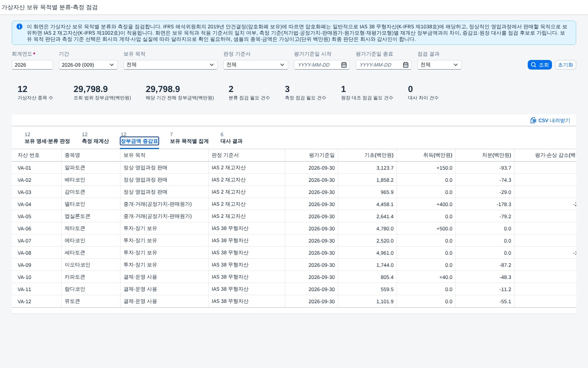Click the 종목명 column header
The height and width of the screenshot is (368, 588).
tap(91, 155)
